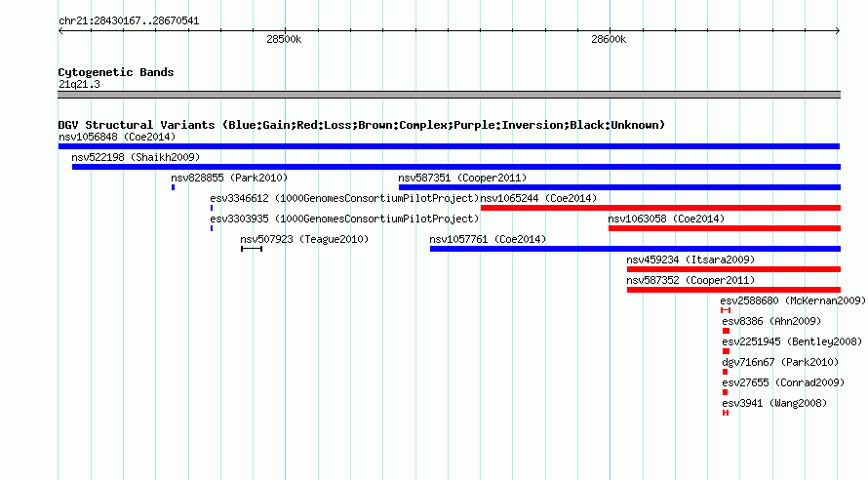Image resolution: width=868 pixels, height=480 pixels.
Task: Select the 21q21.3 band label
Action: click(79, 84)
